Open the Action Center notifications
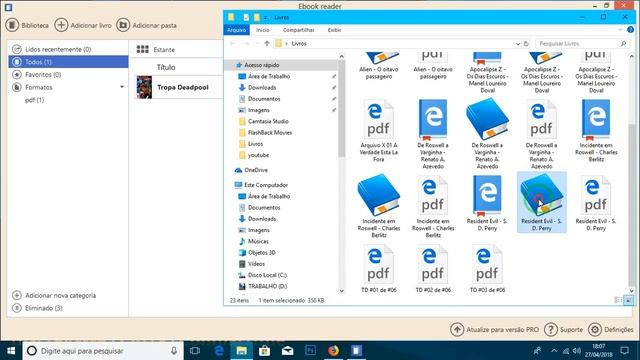Screen dimensions: 640x360 tap(624, 351)
